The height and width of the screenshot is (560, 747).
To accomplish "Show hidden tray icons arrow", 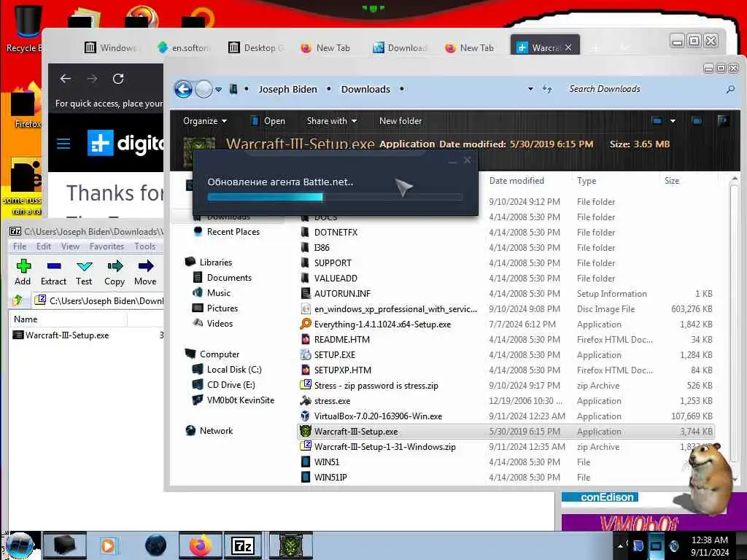I will point(620,545).
